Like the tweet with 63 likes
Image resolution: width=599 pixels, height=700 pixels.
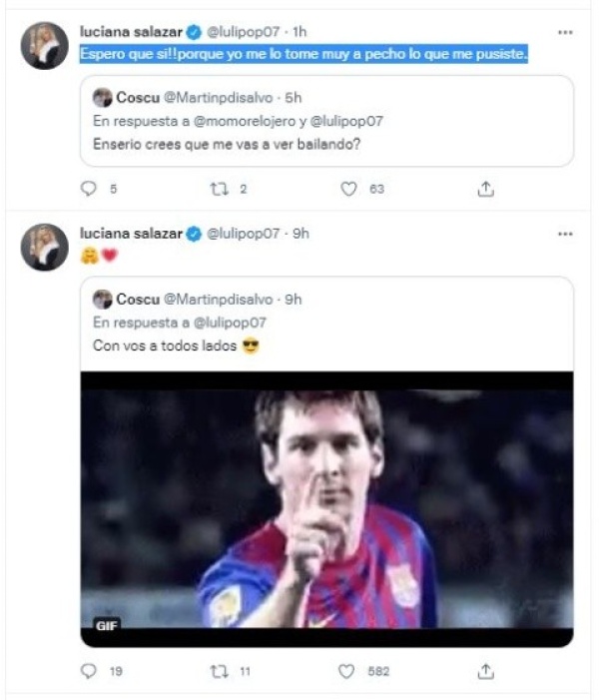pyautogui.click(x=348, y=189)
